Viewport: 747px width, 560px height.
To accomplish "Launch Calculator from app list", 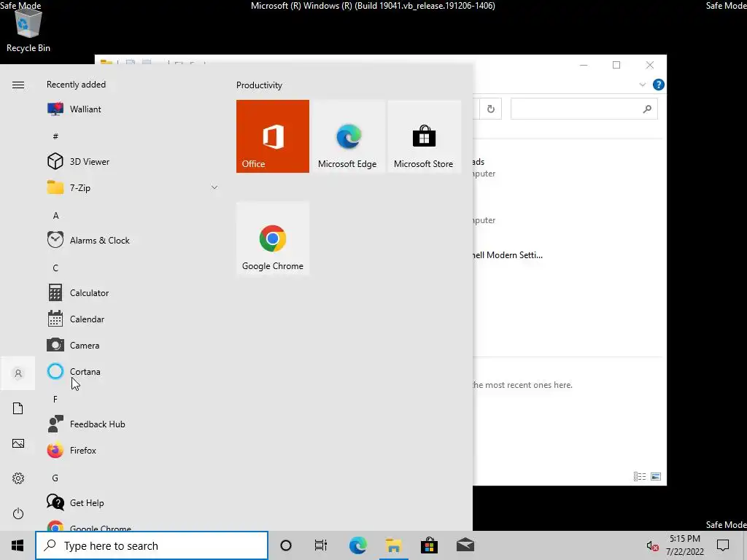I will (x=133, y=292).
